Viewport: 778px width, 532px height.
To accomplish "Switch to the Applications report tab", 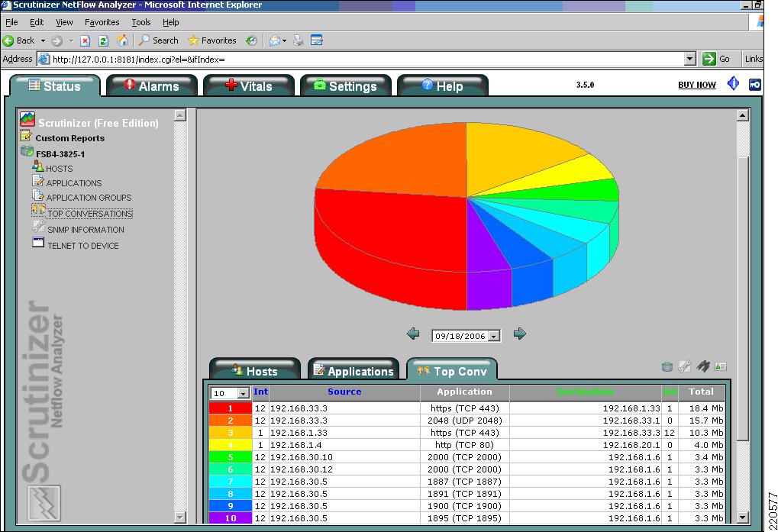I will coord(353,370).
